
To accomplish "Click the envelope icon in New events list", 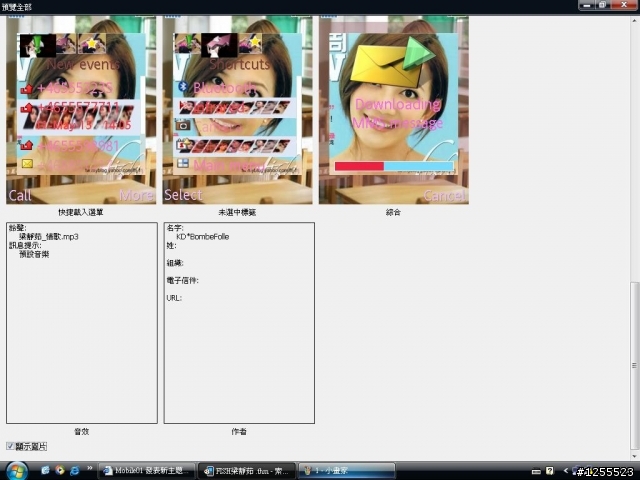I will click(x=27, y=164).
